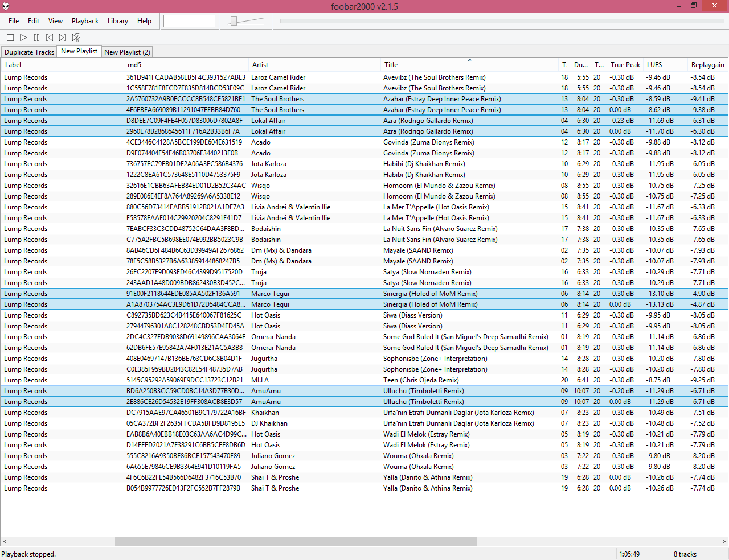Click the LUFS value -13.10 dB
Image resolution: width=729 pixels, height=560 pixels.
point(660,294)
